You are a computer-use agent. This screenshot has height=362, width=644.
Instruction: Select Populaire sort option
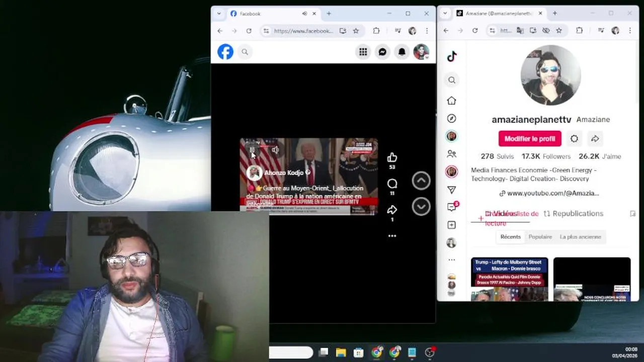tap(540, 237)
